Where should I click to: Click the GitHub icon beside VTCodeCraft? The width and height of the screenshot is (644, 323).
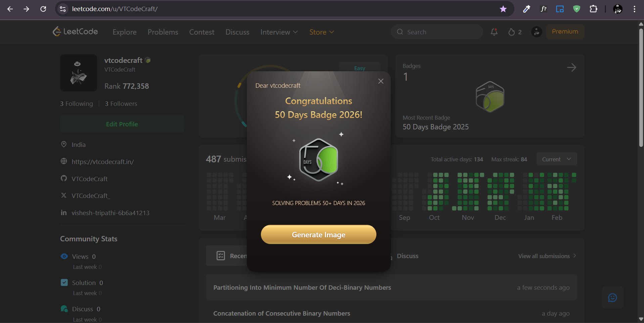pos(64,178)
